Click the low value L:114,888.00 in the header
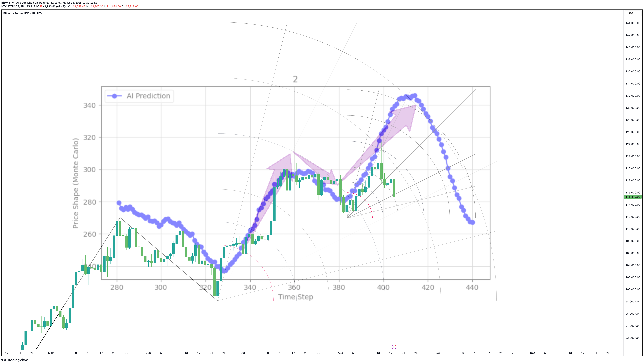The height and width of the screenshot is (364, 644). pos(113,7)
